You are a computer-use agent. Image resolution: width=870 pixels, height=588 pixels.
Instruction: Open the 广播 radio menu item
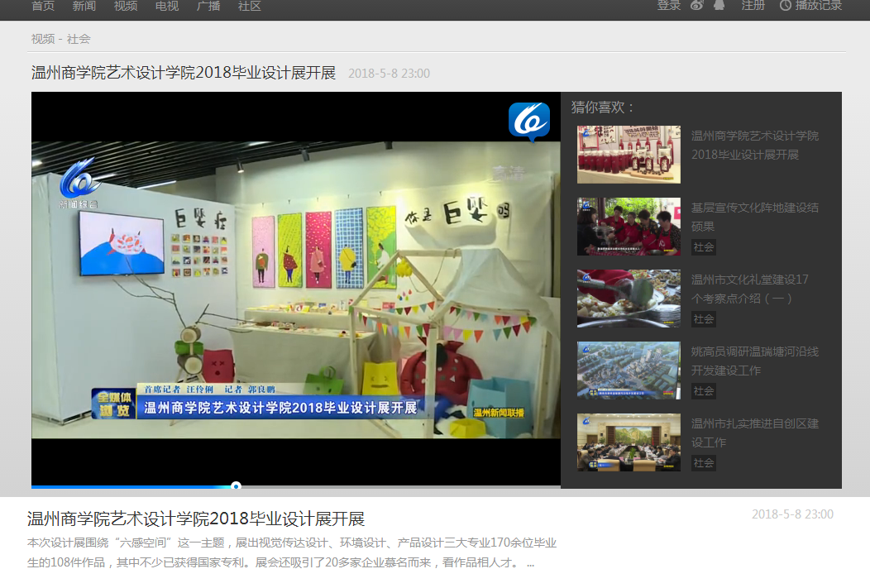coord(208,6)
